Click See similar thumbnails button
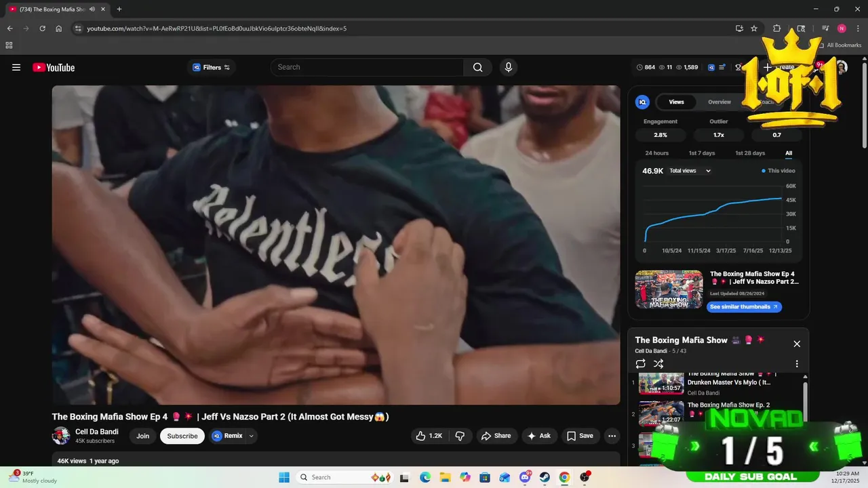This screenshot has width=868, height=488. (744, 307)
